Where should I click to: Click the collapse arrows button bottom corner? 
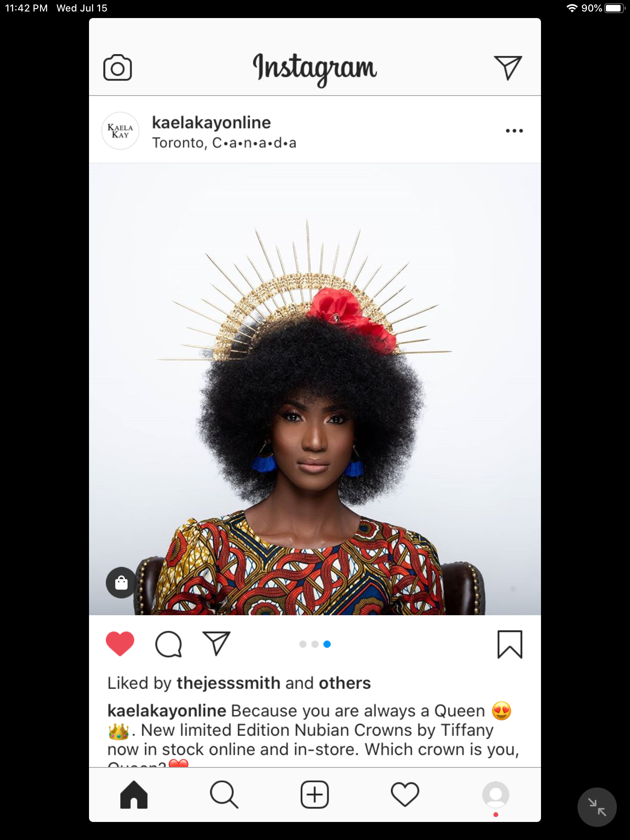click(597, 807)
